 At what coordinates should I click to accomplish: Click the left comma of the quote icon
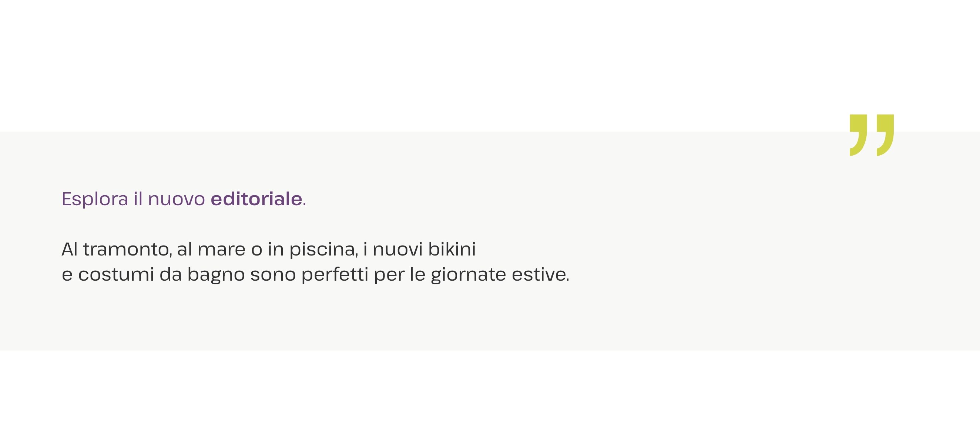click(858, 133)
